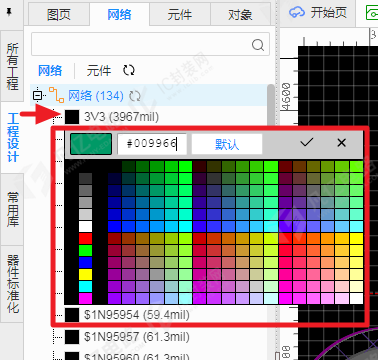This screenshot has height=360, width=378.
Task: Pick the darkest gray in grayscale column
Action: [x=85, y=178]
